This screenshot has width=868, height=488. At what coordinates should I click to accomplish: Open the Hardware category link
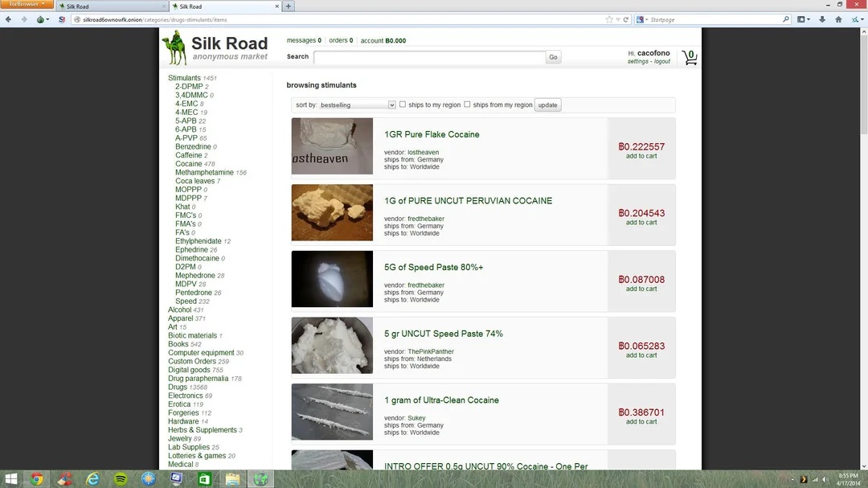183,421
